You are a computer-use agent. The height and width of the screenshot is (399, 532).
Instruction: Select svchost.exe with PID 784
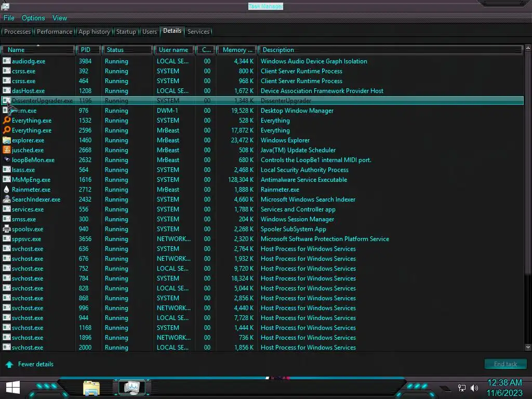(262, 278)
